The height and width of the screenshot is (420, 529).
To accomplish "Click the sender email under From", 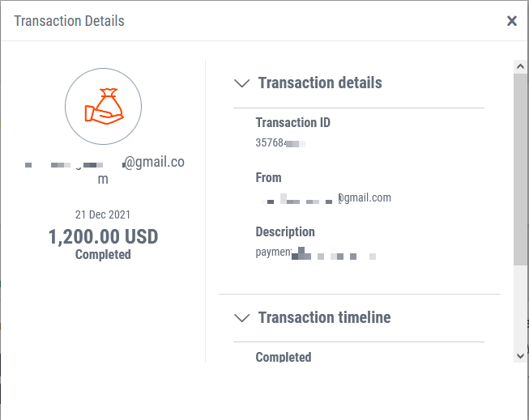I will (324, 197).
